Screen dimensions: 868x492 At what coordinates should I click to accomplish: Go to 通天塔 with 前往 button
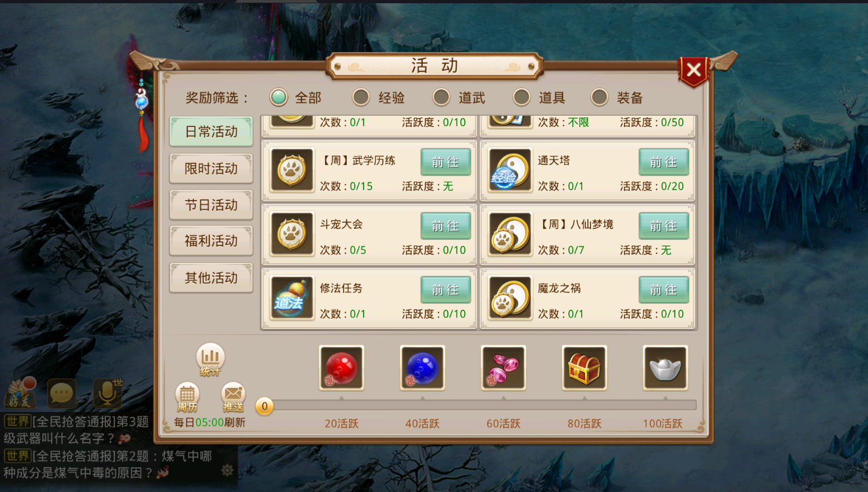point(664,162)
